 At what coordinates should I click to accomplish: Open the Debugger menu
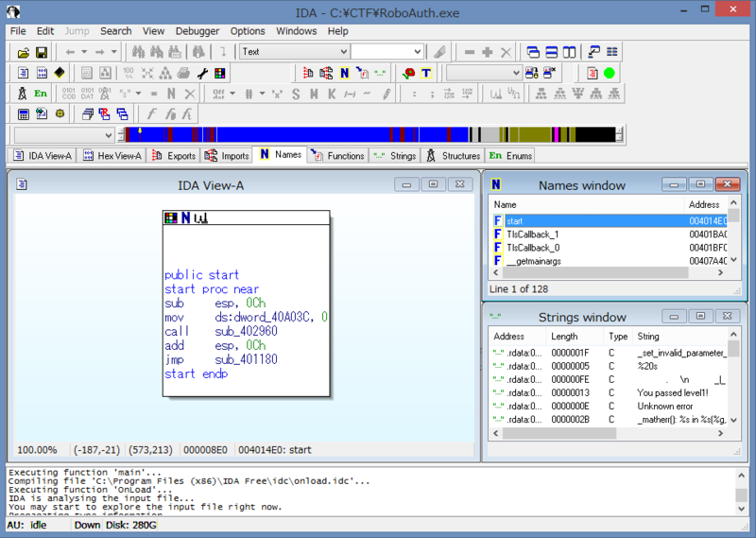click(x=198, y=31)
